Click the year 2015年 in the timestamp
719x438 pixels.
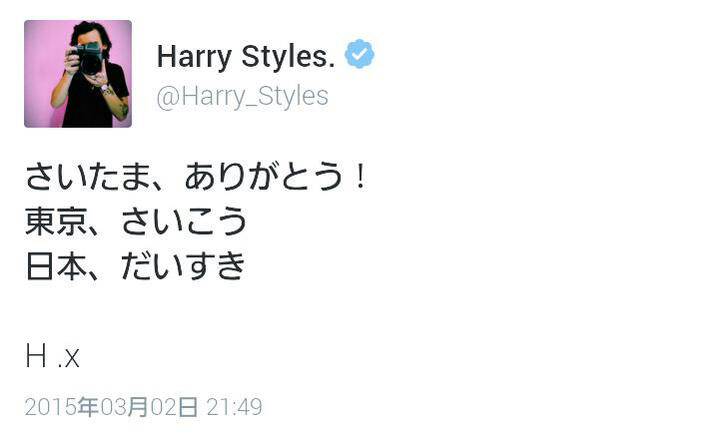62,406
